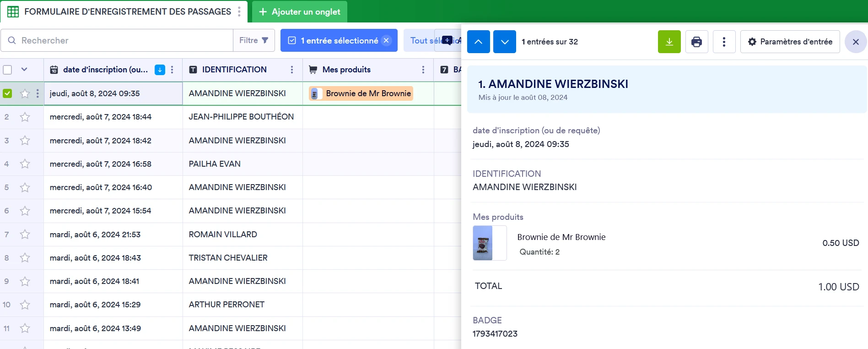Open more options in entry panel toolbar
The height and width of the screenshot is (349, 868).
click(x=724, y=42)
